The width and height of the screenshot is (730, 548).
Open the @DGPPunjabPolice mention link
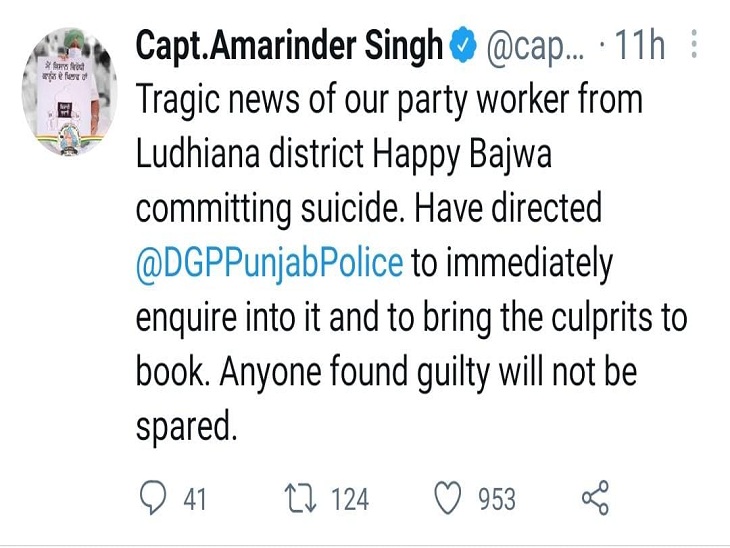270,264
